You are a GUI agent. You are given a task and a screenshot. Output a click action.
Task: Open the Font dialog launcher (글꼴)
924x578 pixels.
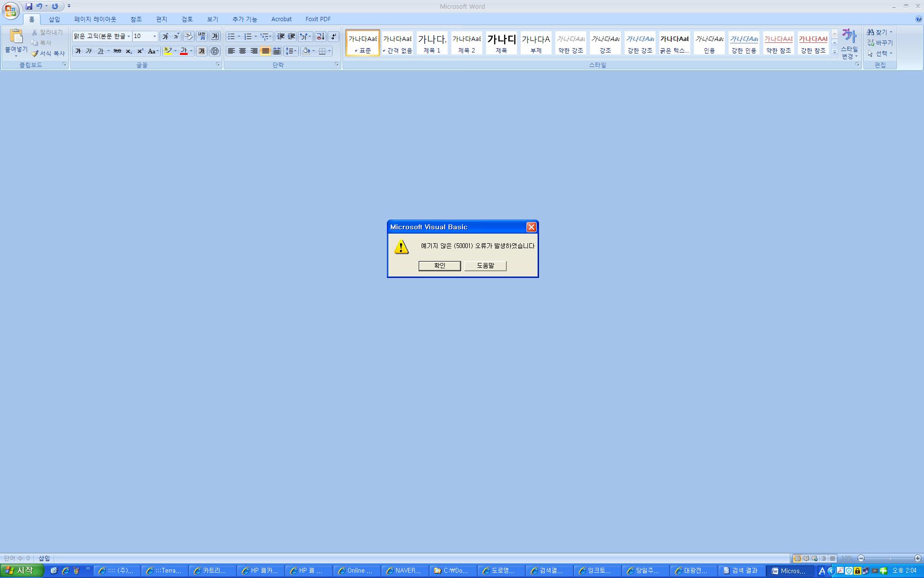pos(218,64)
